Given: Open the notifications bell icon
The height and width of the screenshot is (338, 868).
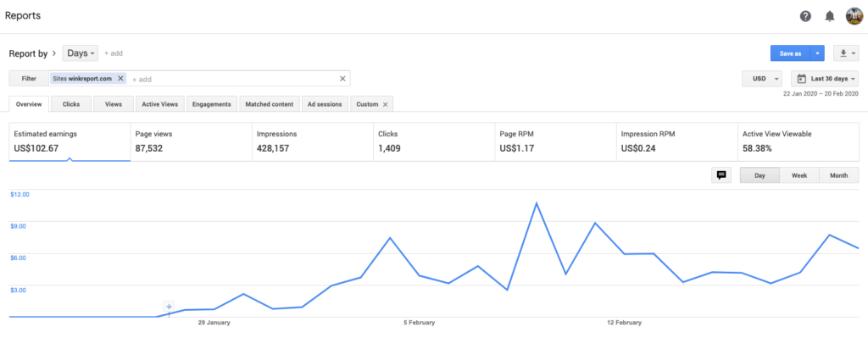Looking at the screenshot, I should pos(829,17).
